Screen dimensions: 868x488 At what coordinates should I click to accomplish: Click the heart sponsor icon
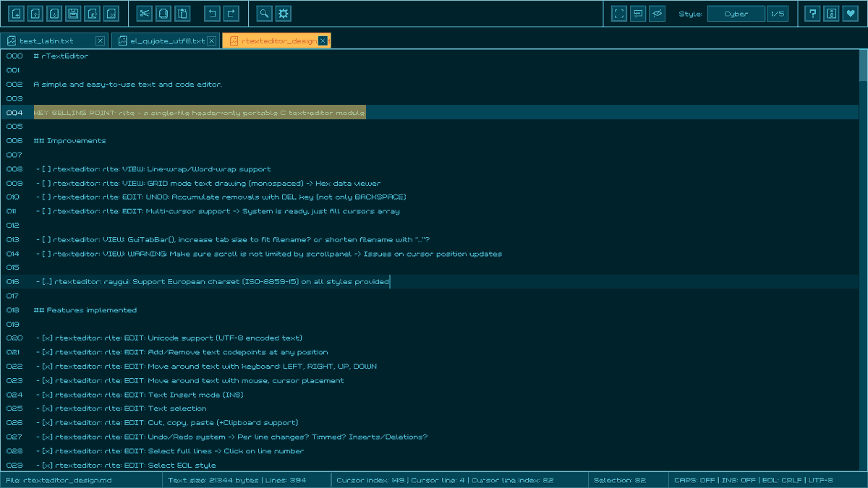tap(850, 13)
